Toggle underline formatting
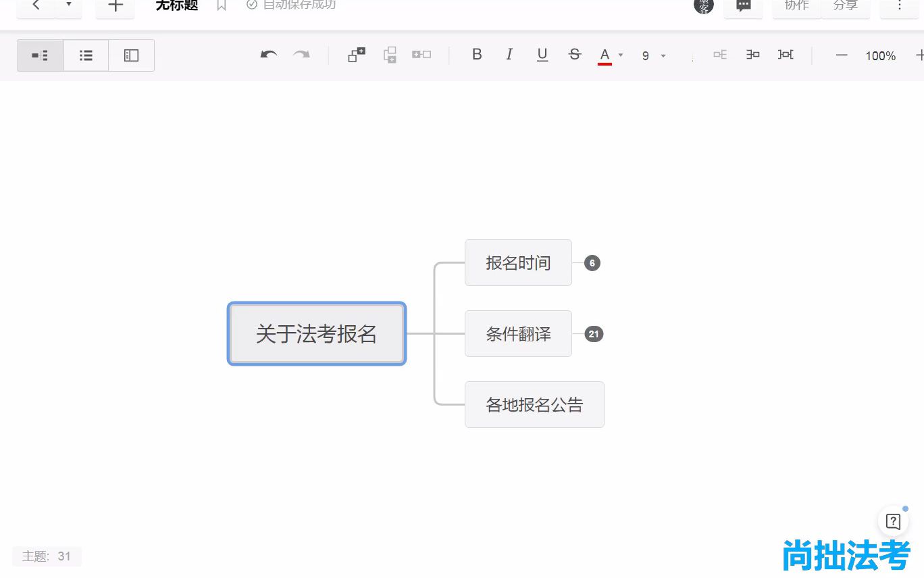The width and height of the screenshot is (924, 578). (x=542, y=55)
